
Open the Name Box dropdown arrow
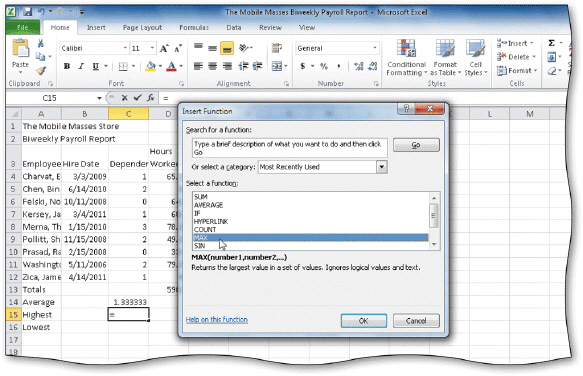click(99, 98)
